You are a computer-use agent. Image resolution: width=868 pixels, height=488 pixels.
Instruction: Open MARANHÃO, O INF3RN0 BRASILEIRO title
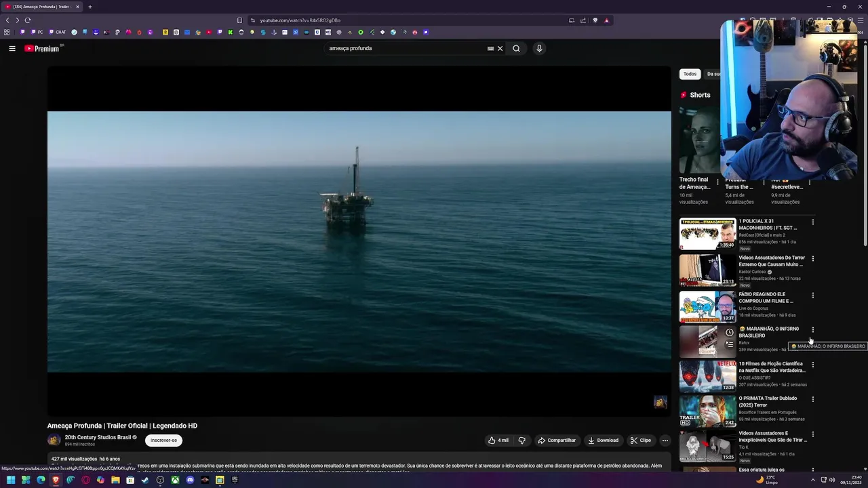(769, 332)
